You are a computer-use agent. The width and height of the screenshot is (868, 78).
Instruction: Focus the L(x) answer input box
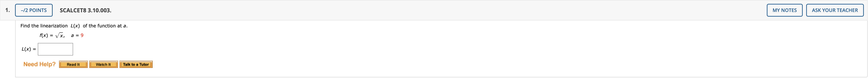(x=55, y=49)
